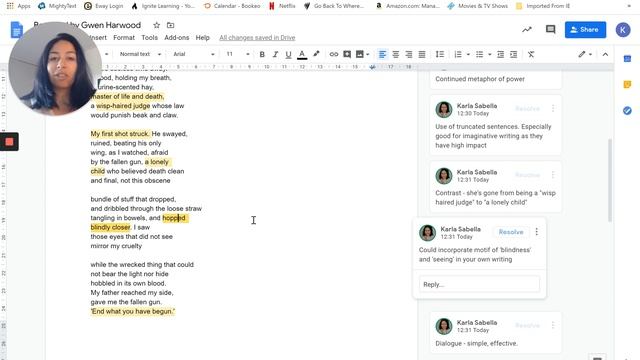
Task: Open the Add-ons menu
Action: [177, 38]
